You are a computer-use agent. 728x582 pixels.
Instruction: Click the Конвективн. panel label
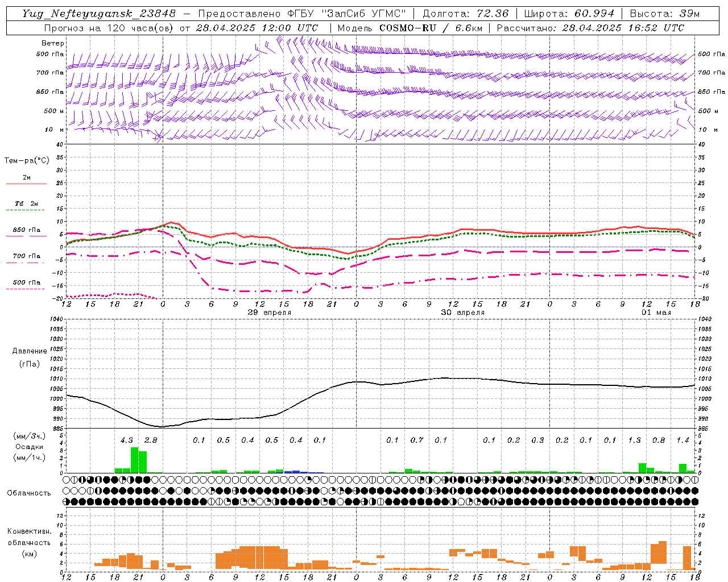(x=29, y=531)
